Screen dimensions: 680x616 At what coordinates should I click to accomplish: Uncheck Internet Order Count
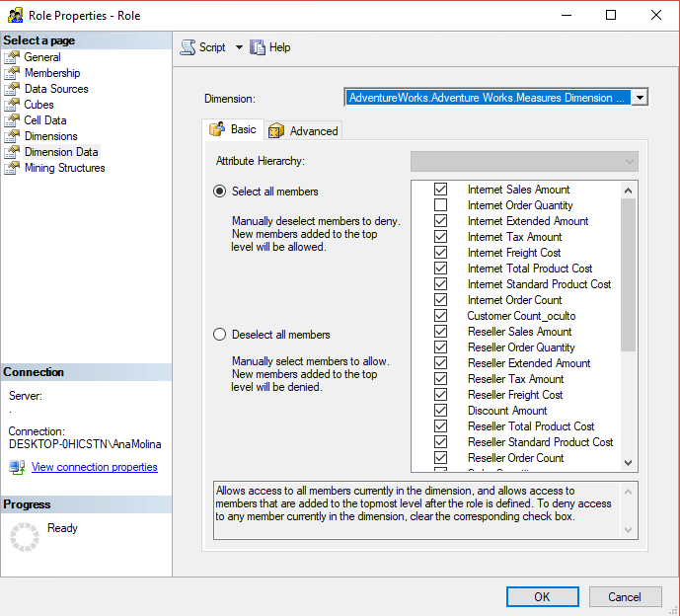coord(440,300)
